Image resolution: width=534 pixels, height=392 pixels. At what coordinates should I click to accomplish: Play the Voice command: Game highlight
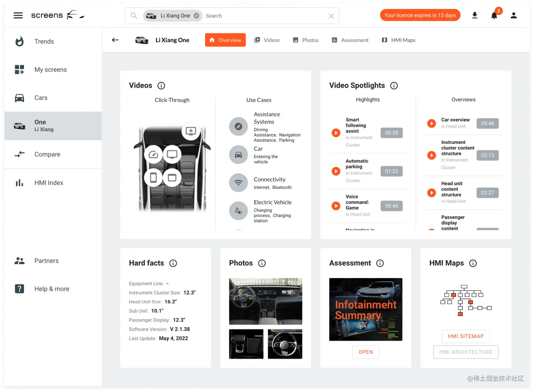(x=336, y=206)
